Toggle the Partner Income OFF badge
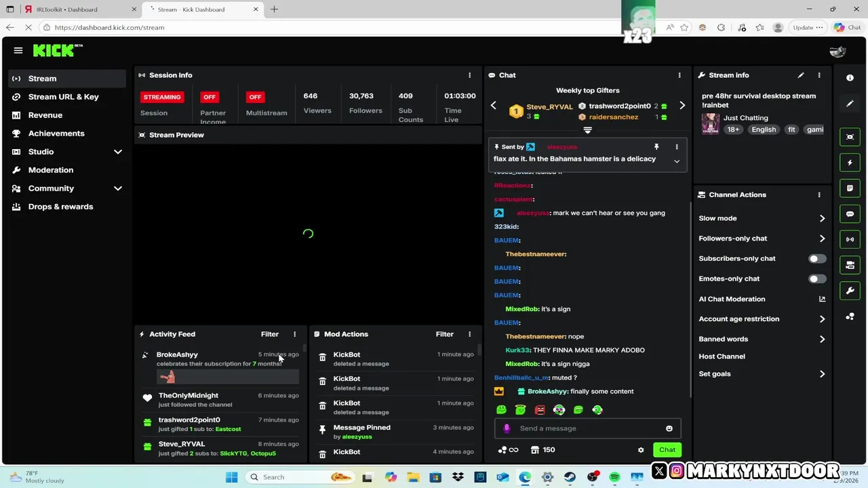Screen dimensions: 868x488 [x=210, y=97]
